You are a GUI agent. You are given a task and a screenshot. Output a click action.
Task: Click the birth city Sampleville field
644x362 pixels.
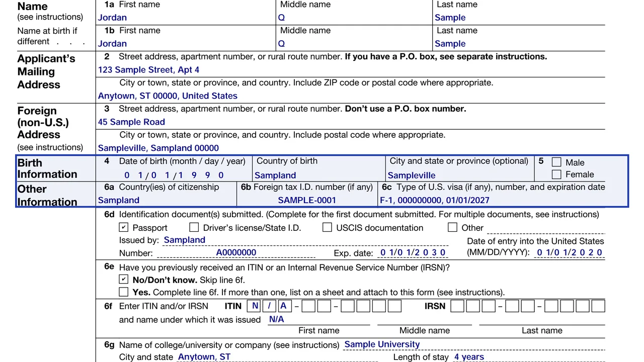coord(460,175)
